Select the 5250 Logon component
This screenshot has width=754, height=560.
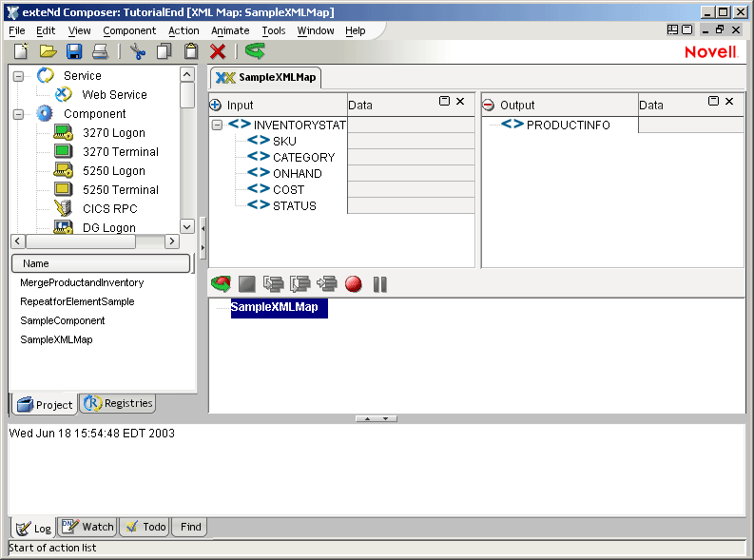pyautogui.click(x=114, y=170)
